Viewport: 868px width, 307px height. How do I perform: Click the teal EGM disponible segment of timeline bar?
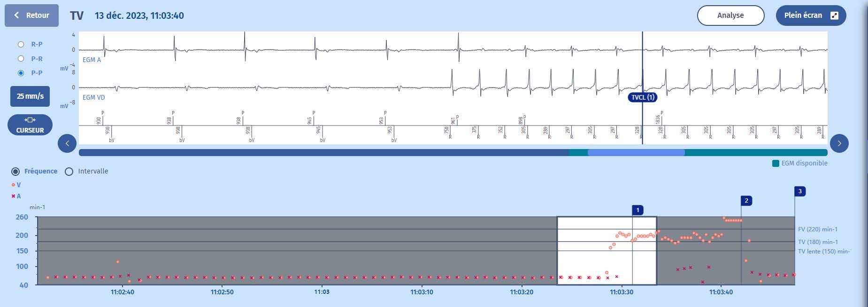[756, 153]
